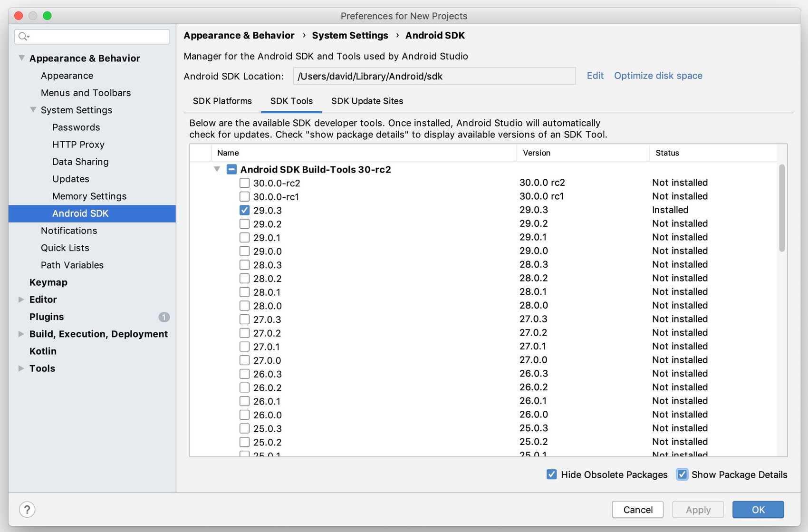
Task: Click the Edit SDK location link
Action: tap(595, 76)
